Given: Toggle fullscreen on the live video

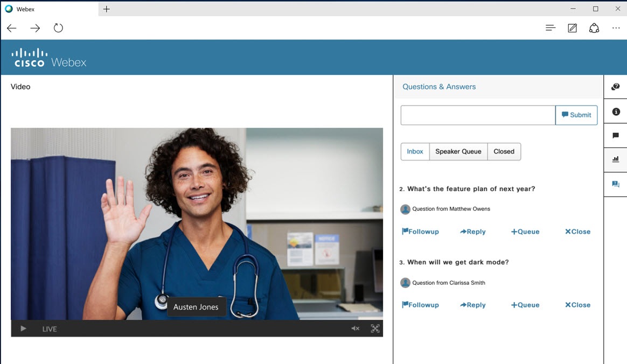Looking at the screenshot, I should coord(375,328).
